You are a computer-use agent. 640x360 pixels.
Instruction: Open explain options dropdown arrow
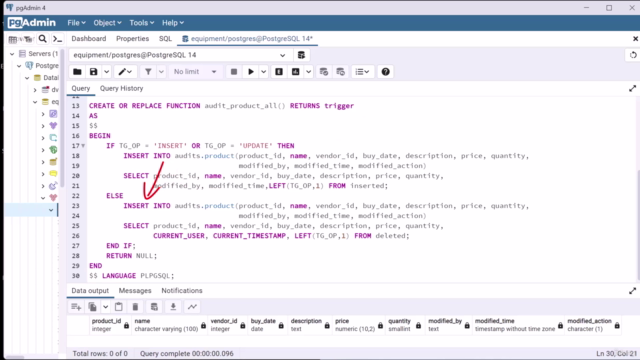coord(309,72)
